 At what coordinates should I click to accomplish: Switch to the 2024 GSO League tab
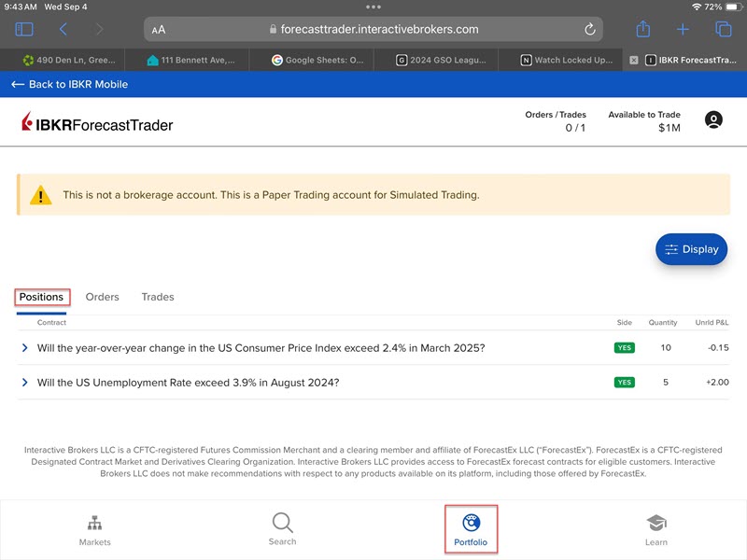[435, 60]
